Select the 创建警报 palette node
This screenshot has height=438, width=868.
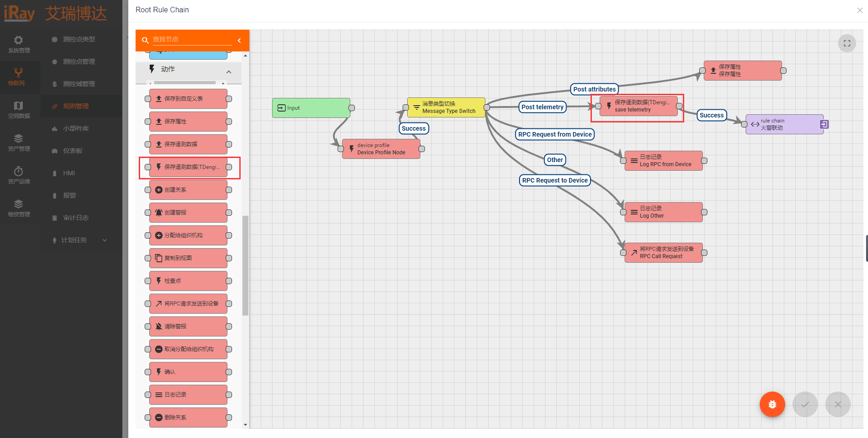point(188,213)
